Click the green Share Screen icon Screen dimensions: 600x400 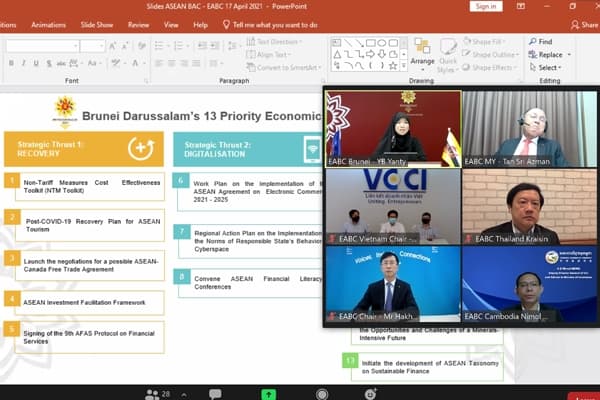click(268, 393)
